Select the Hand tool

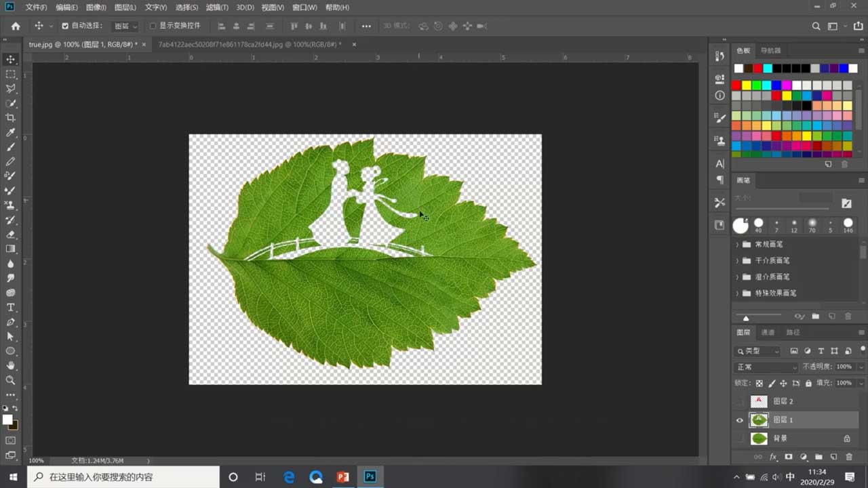click(x=11, y=365)
